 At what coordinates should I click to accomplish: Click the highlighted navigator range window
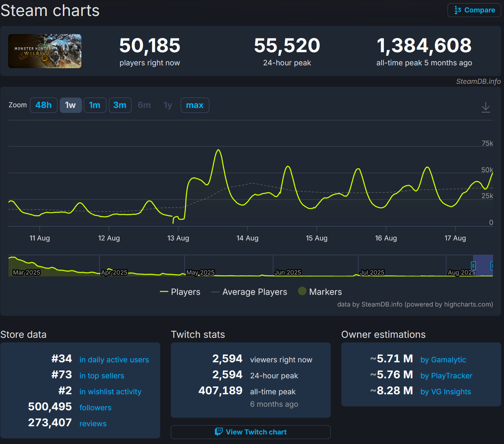tap(483, 265)
